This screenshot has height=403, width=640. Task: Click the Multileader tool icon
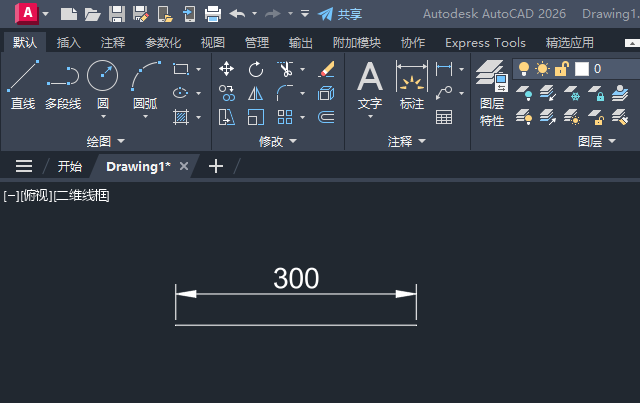(x=444, y=93)
